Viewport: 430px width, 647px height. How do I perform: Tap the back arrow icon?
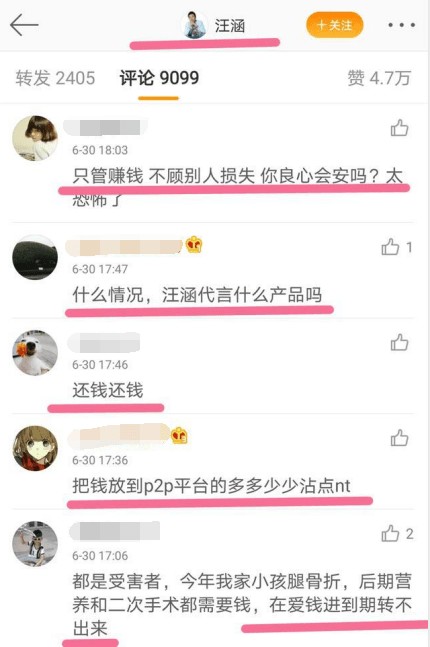[24, 25]
